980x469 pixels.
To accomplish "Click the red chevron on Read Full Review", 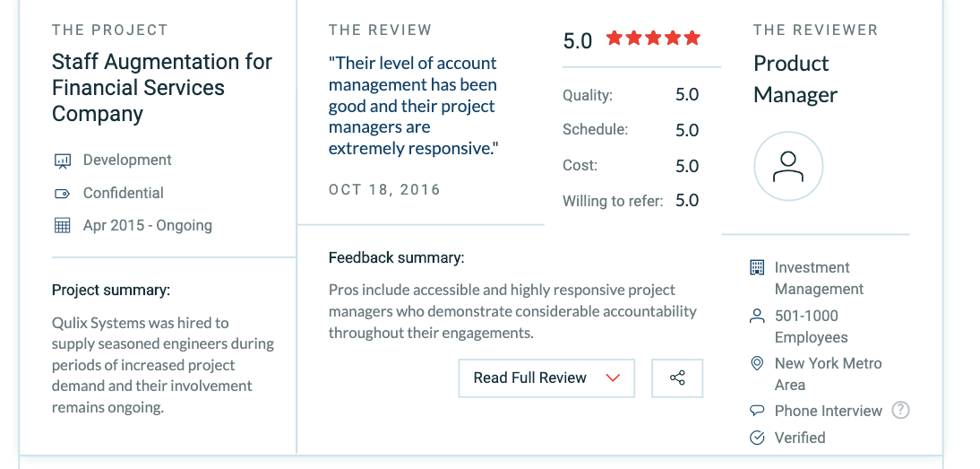I will coord(613,378).
